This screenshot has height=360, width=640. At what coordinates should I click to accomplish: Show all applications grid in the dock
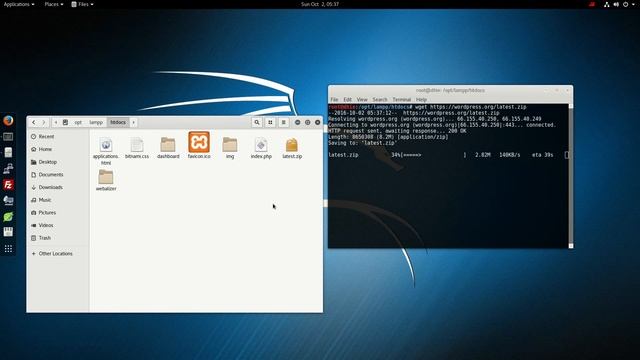point(8,249)
